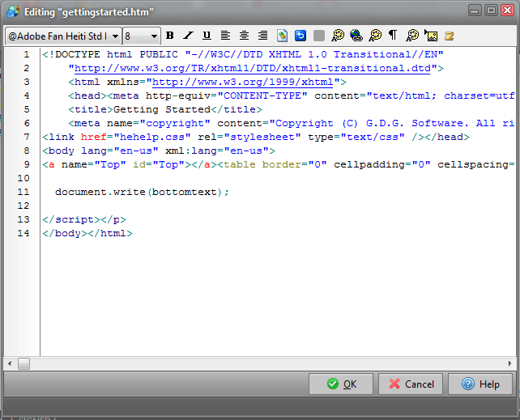Screen dimensions: 520x420
Task: Open the Help button
Action: [480, 384]
